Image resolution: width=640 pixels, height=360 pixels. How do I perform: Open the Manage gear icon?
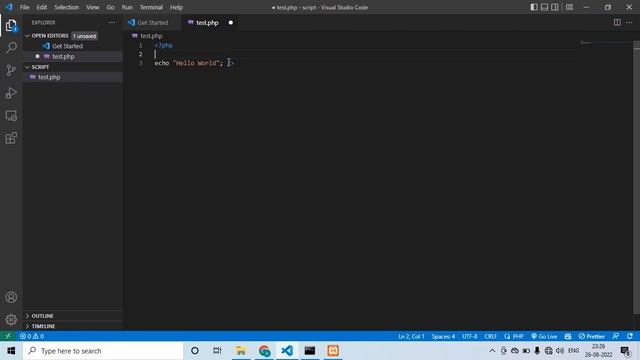tap(11, 319)
